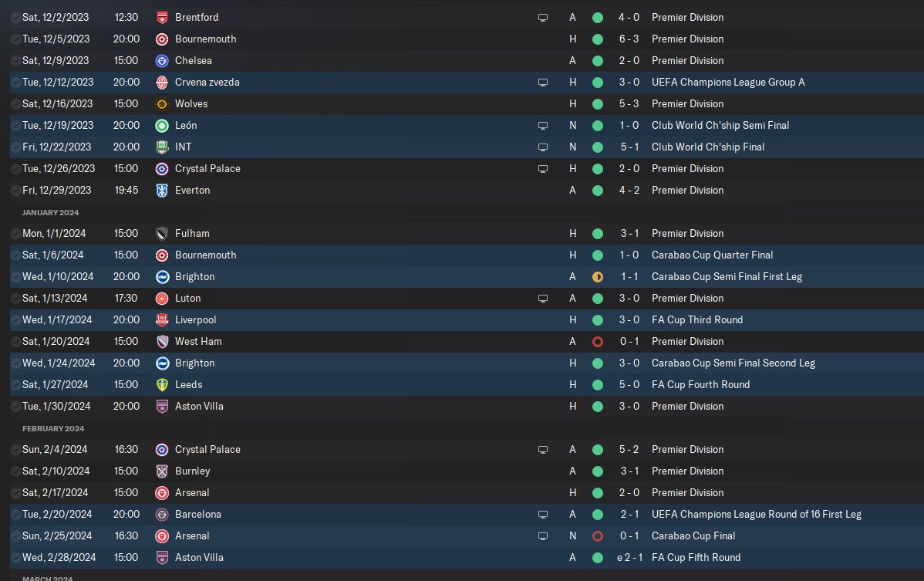The image size is (924, 581).
Task: Toggle the checkmark on Mon 1/1/2024 fixture
Action: point(15,234)
